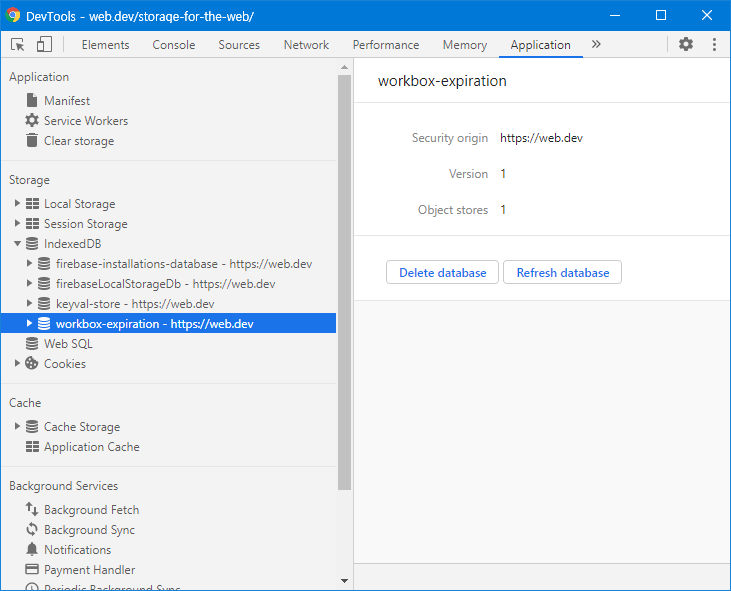
Task: Click the Refresh database button
Action: pos(562,272)
